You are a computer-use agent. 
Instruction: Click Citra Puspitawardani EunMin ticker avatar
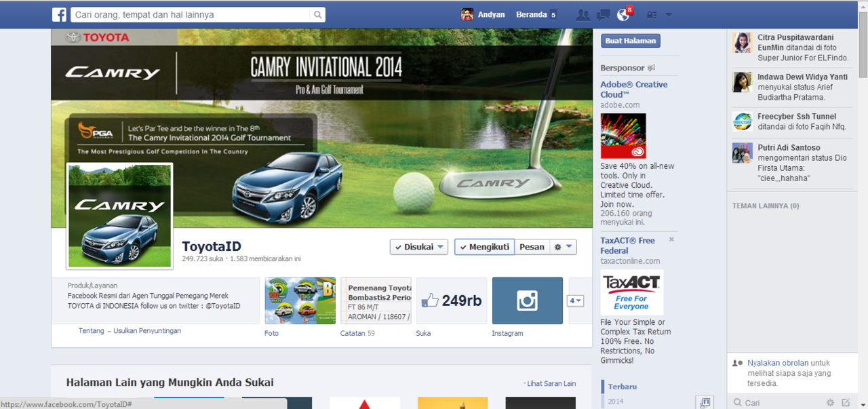tap(743, 43)
